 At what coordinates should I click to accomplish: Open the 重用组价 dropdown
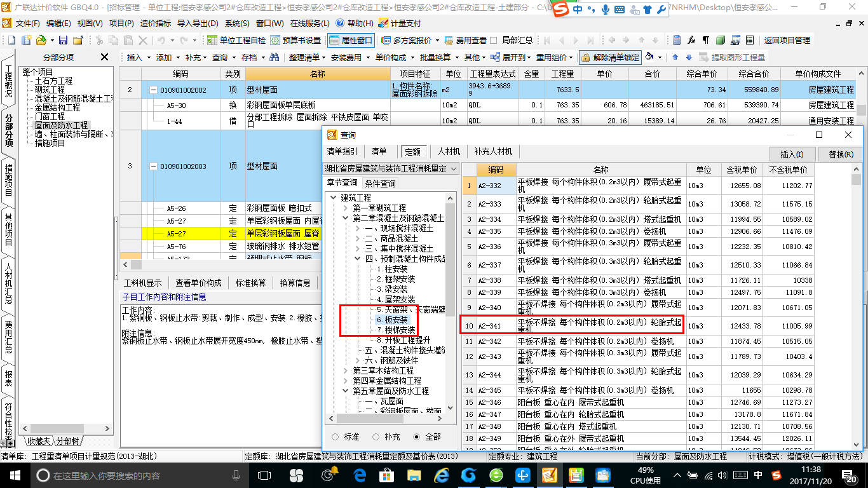coord(554,57)
